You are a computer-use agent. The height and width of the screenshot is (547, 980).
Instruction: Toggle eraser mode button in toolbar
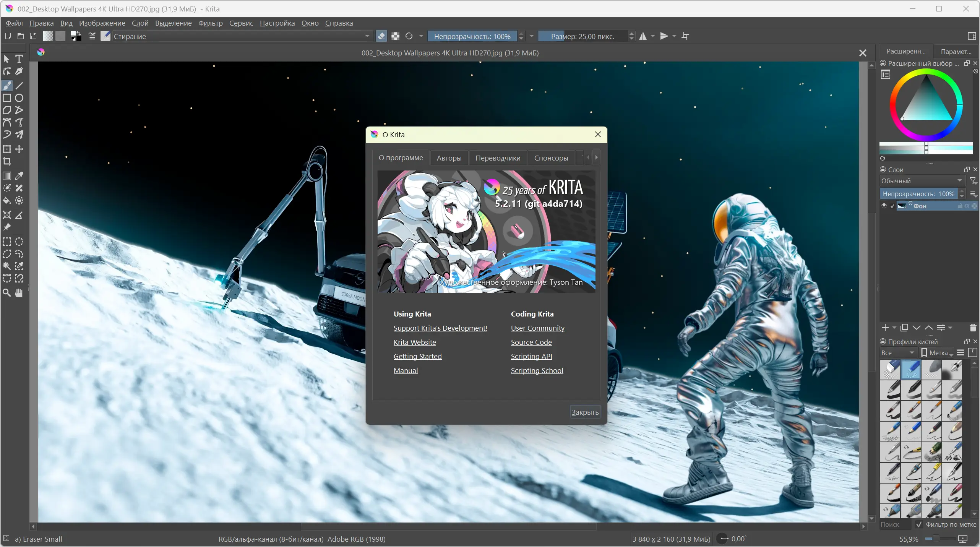(381, 36)
